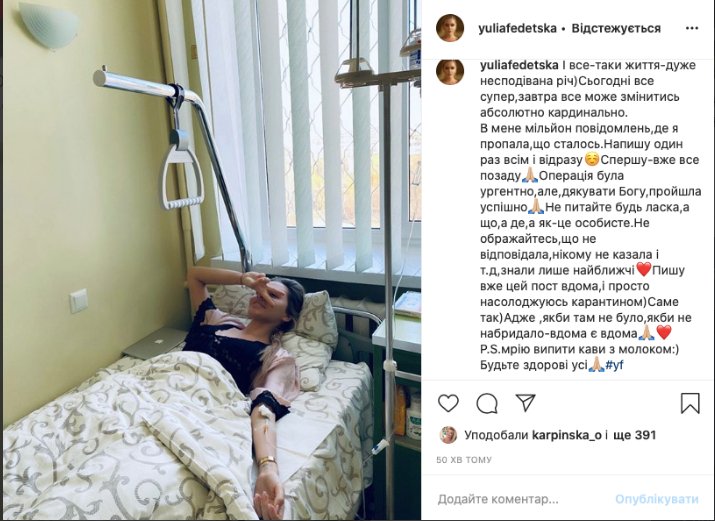Like the post with heart icon
The width and height of the screenshot is (715, 521).
[x=448, y=403]
